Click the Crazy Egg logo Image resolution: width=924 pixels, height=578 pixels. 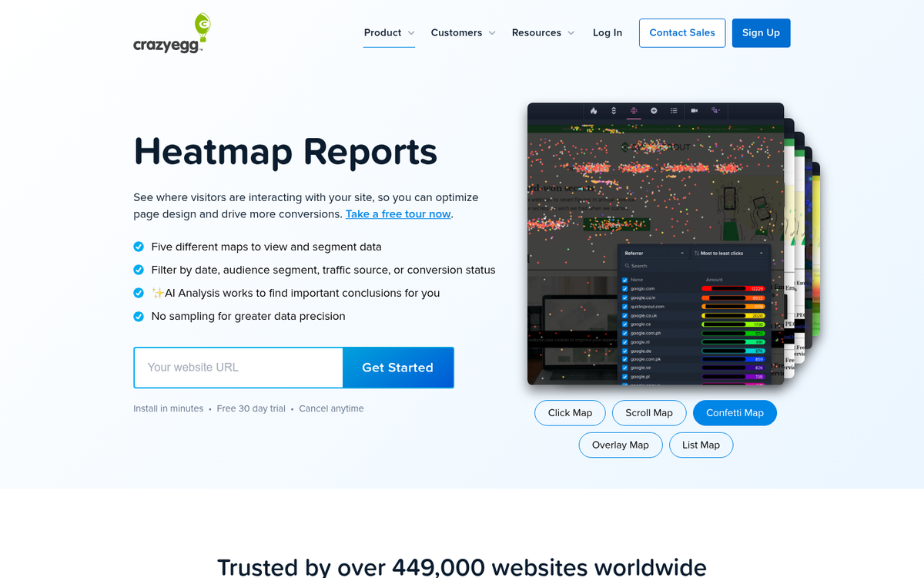pos(171,32)
